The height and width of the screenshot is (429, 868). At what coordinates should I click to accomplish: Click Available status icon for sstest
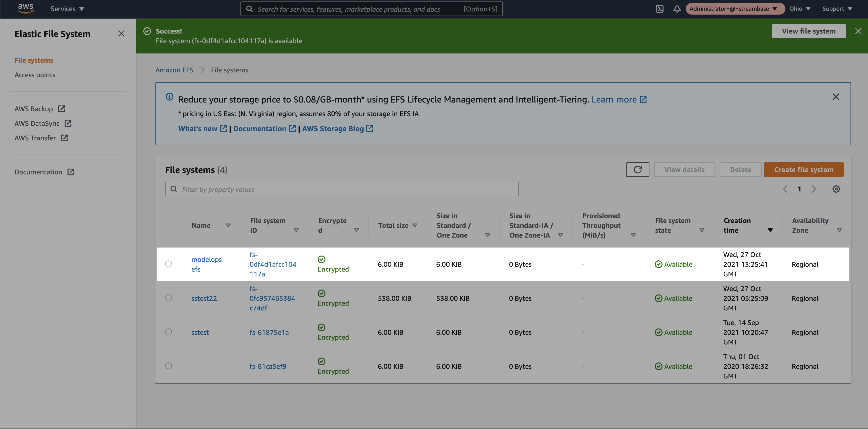click(658, 332)
